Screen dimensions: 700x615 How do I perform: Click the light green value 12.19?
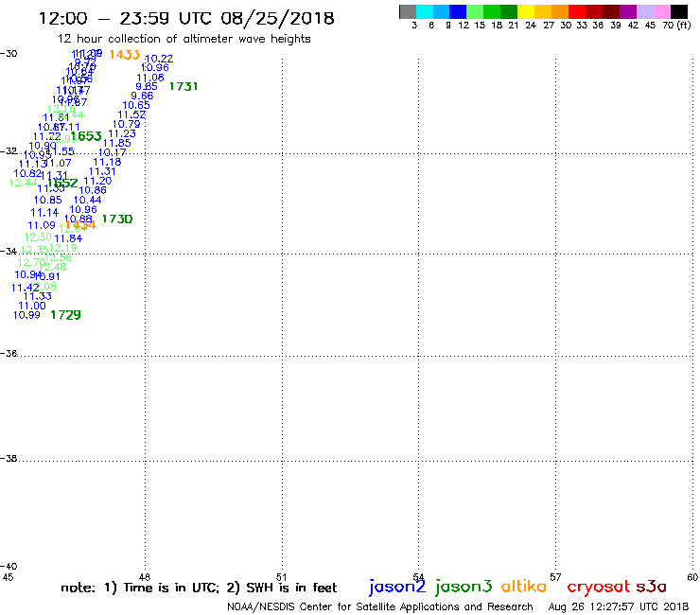pos(63,248)
